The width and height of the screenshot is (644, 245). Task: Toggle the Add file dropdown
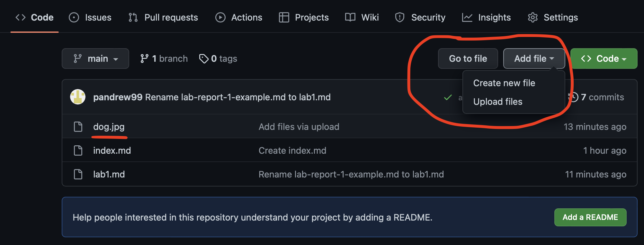(534, 59)
